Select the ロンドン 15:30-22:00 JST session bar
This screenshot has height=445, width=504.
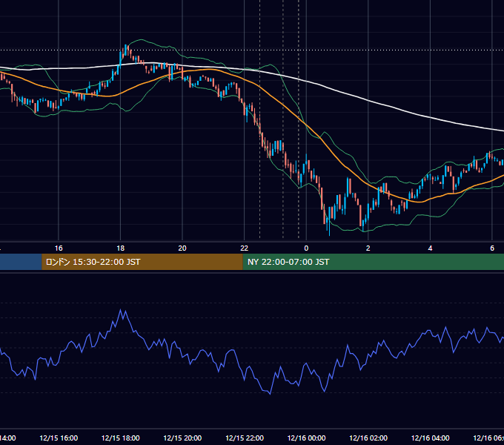pyautogui.click(x=142, y=262)
